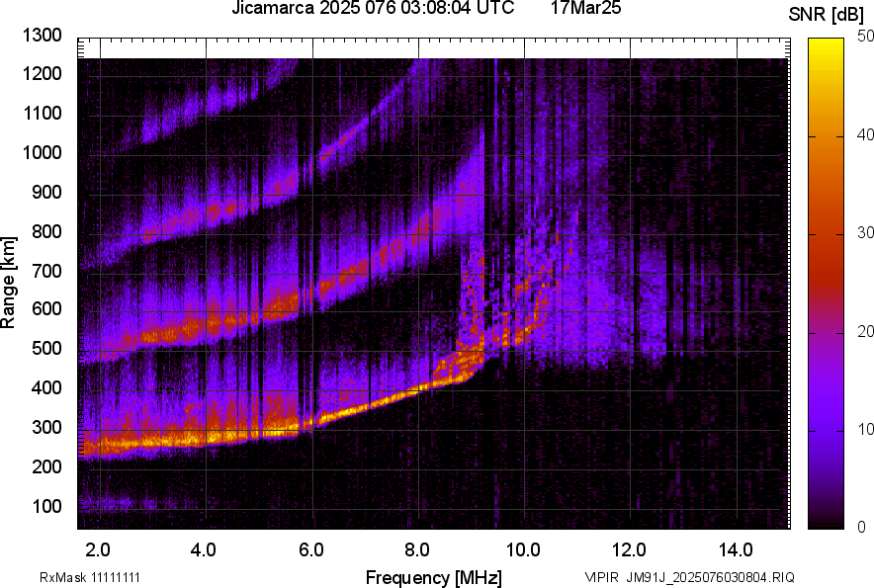Click the range tick label "600"

click(46, 309)
